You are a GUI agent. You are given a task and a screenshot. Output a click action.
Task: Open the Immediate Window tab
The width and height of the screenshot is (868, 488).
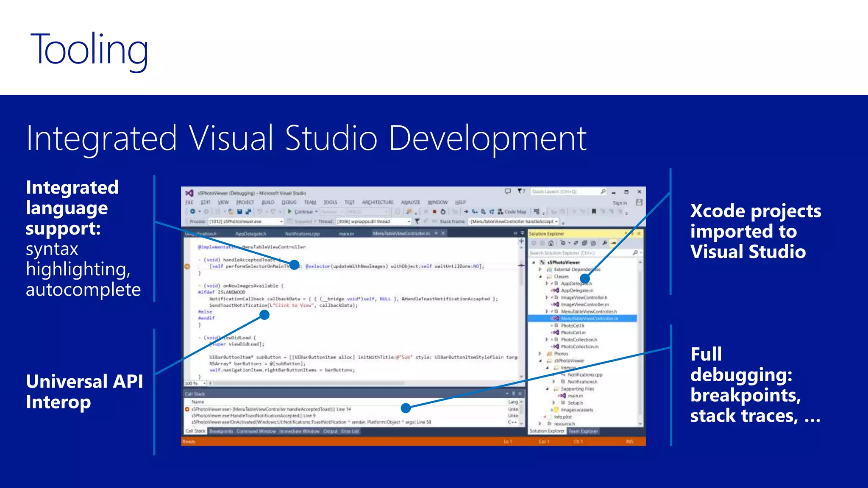pyautogui.click(x=299, y=431)
